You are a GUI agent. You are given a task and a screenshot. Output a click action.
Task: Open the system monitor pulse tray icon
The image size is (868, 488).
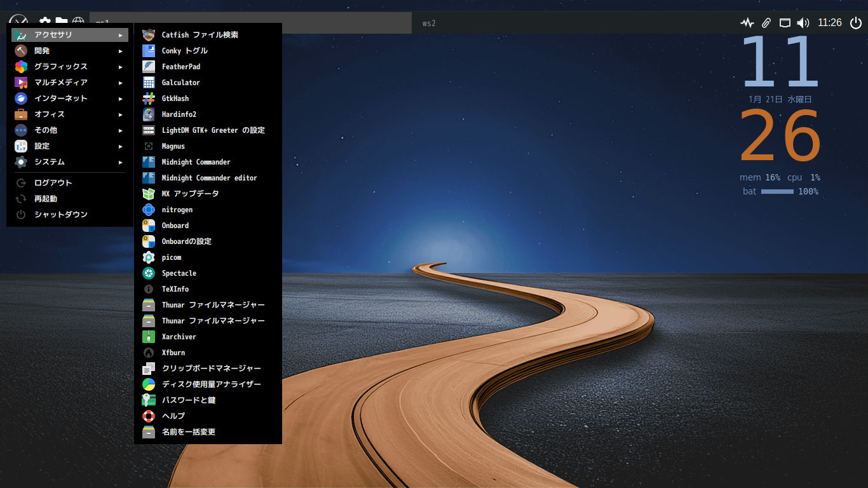[747, 23]
